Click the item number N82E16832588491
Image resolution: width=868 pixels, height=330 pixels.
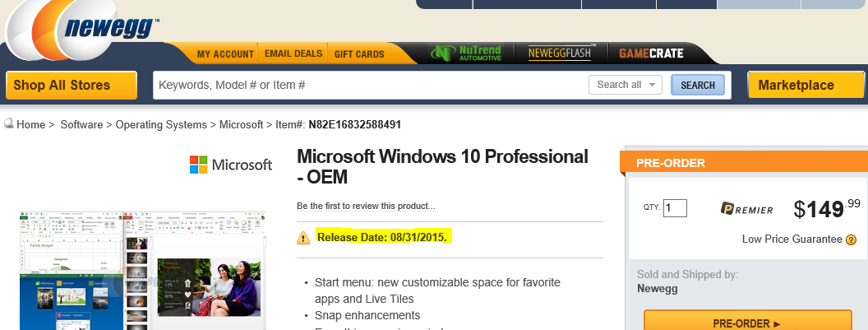point(355,125)
